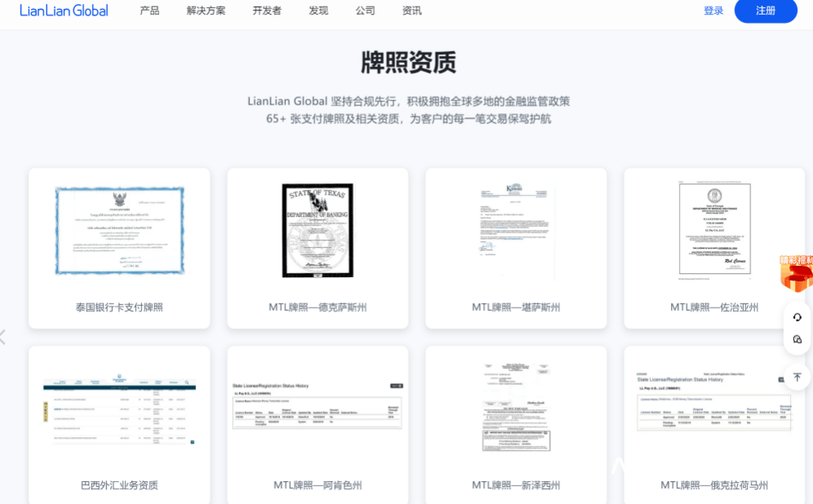Screen dimensions: 813x504
Task: Open the 巴西外汇业务资质 card
Action: tap(119, 425)
